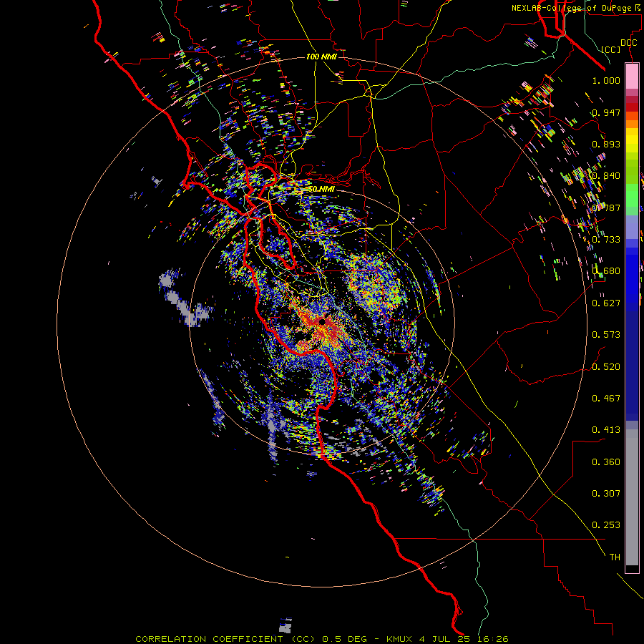The height and width of the screenshot is (644, 644).
Task: Click the 1.000 scale value
Action: click(x=606, y=80)
